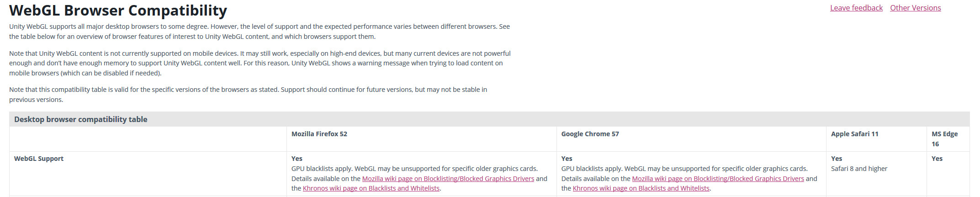Viewport: 980px width, 197px height.
Task: Click the "Safari 8 and higher" text
Action: click(x=859, y=169)
